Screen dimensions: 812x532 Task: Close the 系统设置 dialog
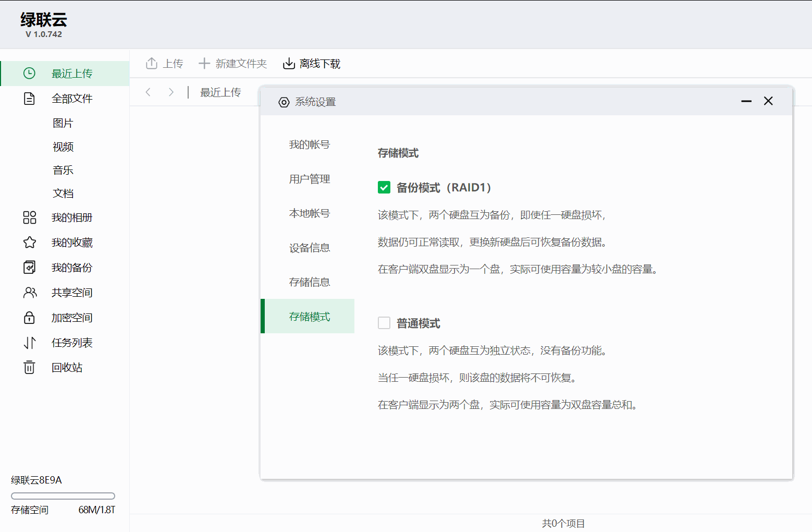(x=768, y=101)
